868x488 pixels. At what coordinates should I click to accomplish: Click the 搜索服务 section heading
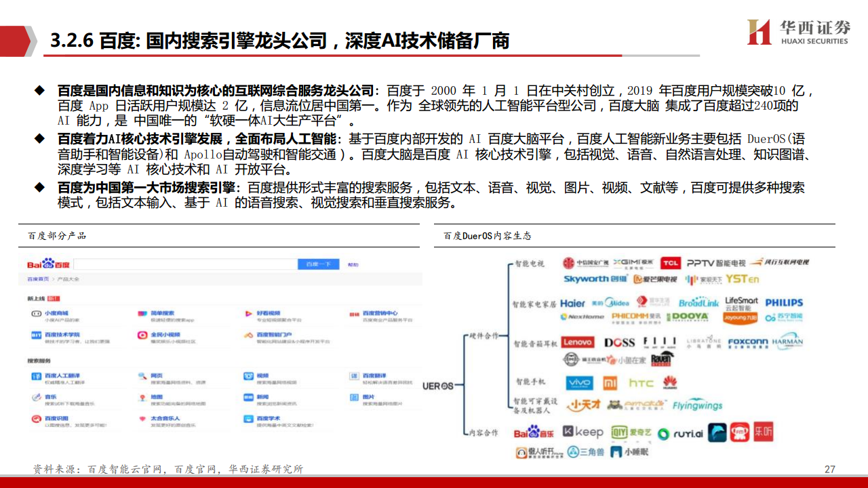39,361
